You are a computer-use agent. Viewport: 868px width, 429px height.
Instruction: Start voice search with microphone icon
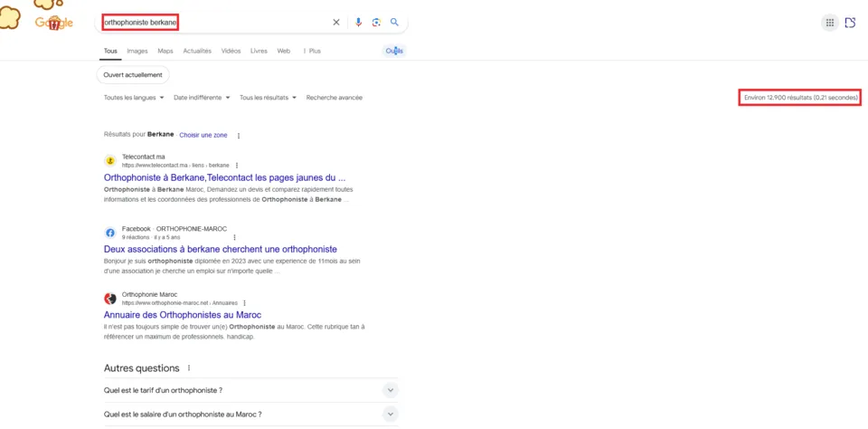[358, 22]
